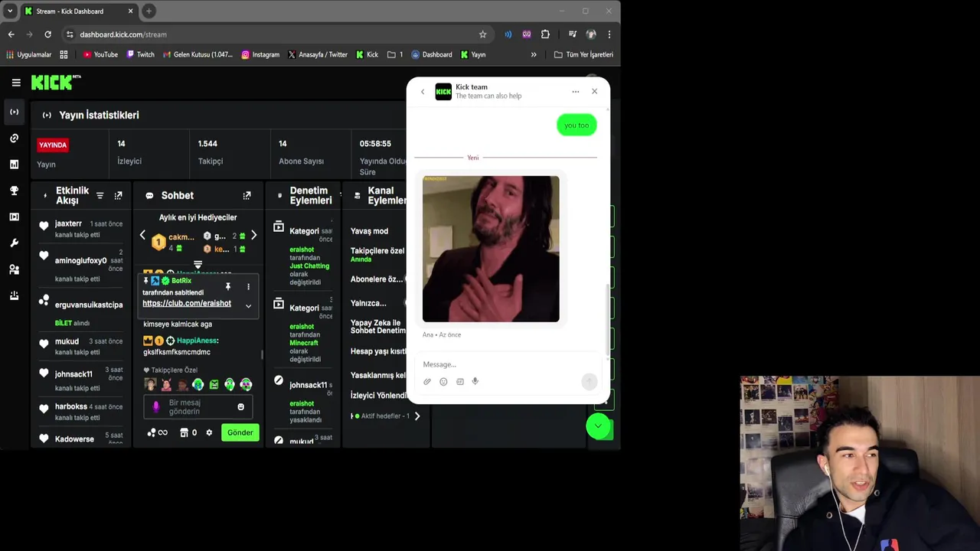Pop out the Sohbet chat panel

point(247,196)
